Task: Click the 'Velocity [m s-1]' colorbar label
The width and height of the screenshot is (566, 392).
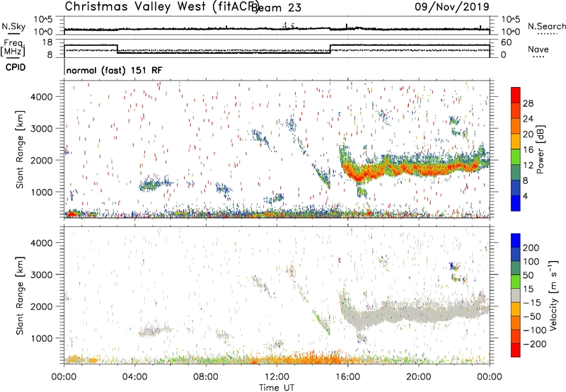Action: (553, 295)
